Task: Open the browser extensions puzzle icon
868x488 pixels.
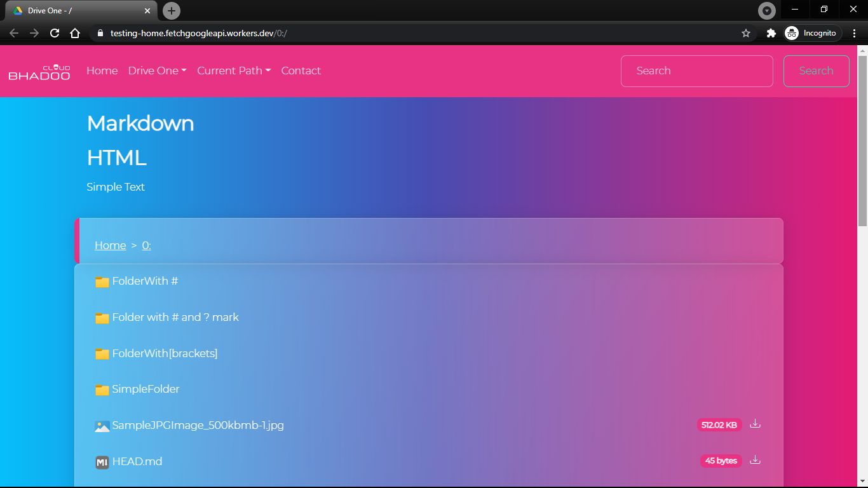Action: (x=771, y=33)
